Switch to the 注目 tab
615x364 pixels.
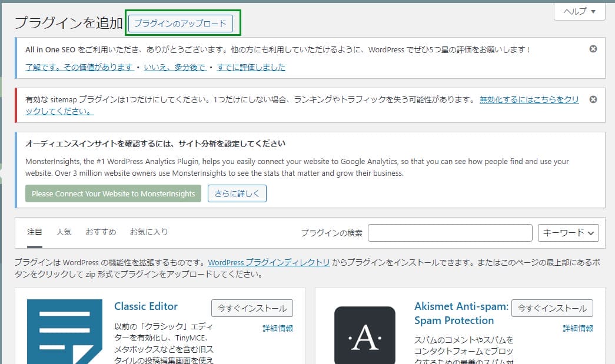(35, 232)
